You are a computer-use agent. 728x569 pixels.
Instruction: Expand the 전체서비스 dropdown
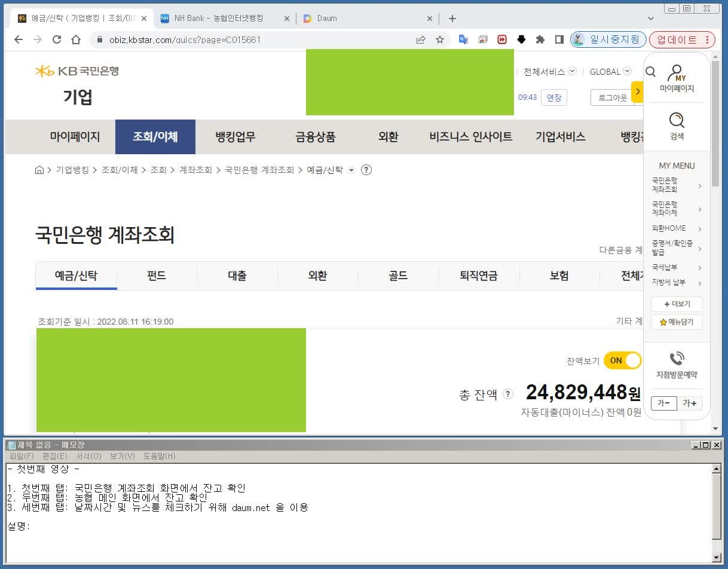click(x=550, y=72)
